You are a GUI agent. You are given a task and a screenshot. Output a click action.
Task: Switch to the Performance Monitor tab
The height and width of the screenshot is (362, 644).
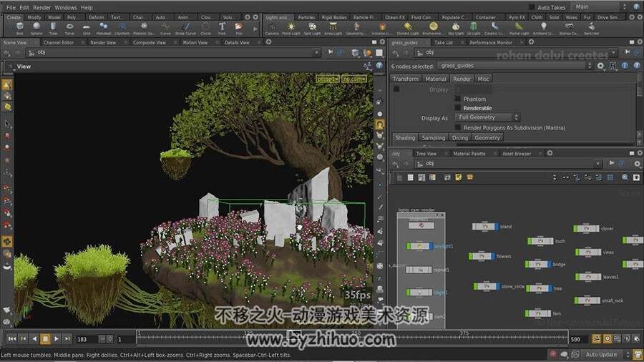tap(491, 42)
